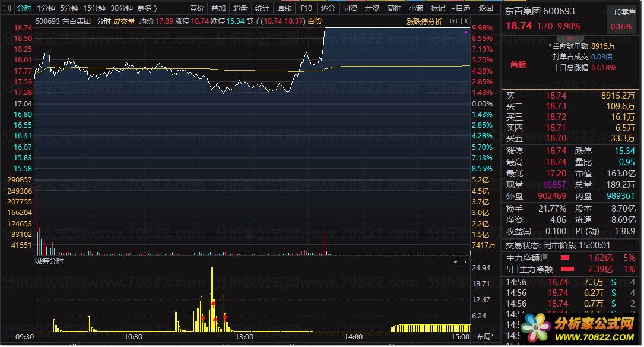Switch to the 分时 intraday tab
This screenshot has height=347, width=644.
click(x=24, y=8)
